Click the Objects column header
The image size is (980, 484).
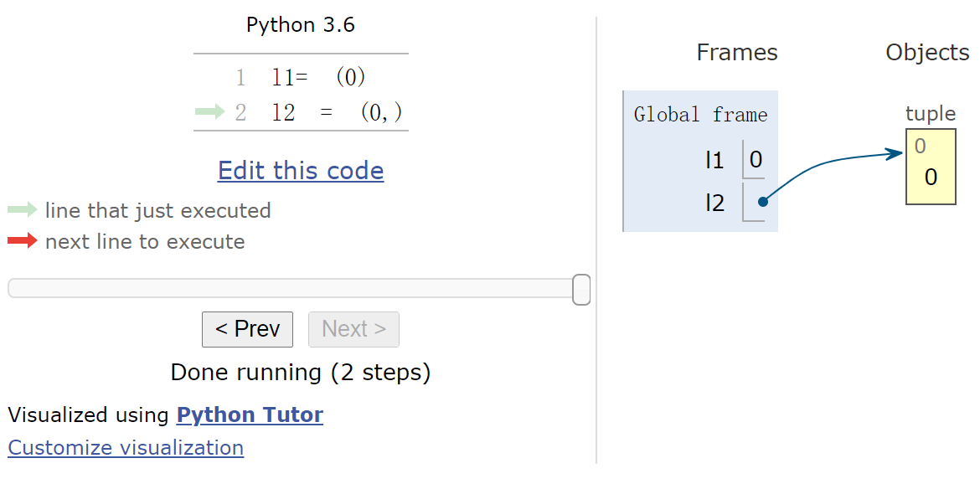(x=927, y=53)
